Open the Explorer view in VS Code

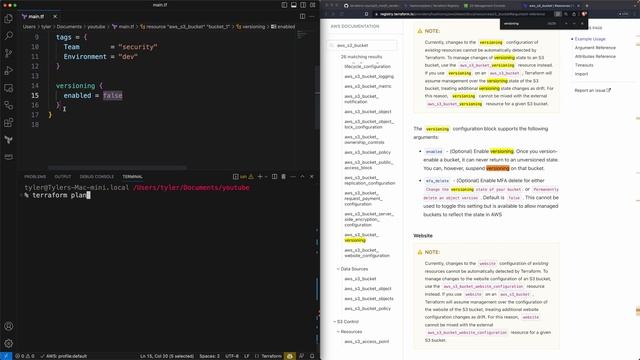pyautogui.click(x=8, y=19)
